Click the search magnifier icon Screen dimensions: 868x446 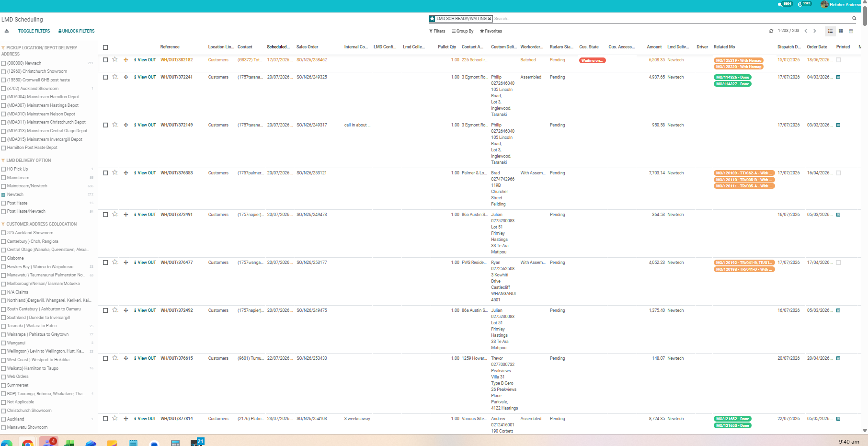tap(854, 19)
